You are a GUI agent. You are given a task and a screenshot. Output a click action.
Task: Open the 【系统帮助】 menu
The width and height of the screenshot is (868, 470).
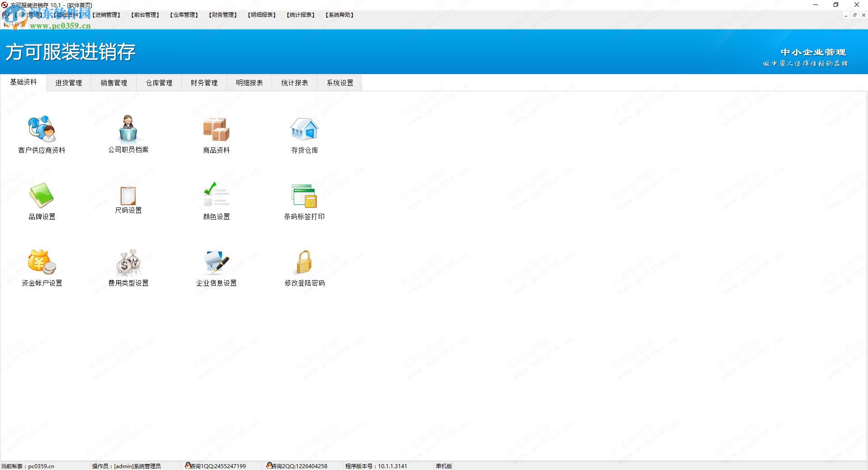click(340, 14)
